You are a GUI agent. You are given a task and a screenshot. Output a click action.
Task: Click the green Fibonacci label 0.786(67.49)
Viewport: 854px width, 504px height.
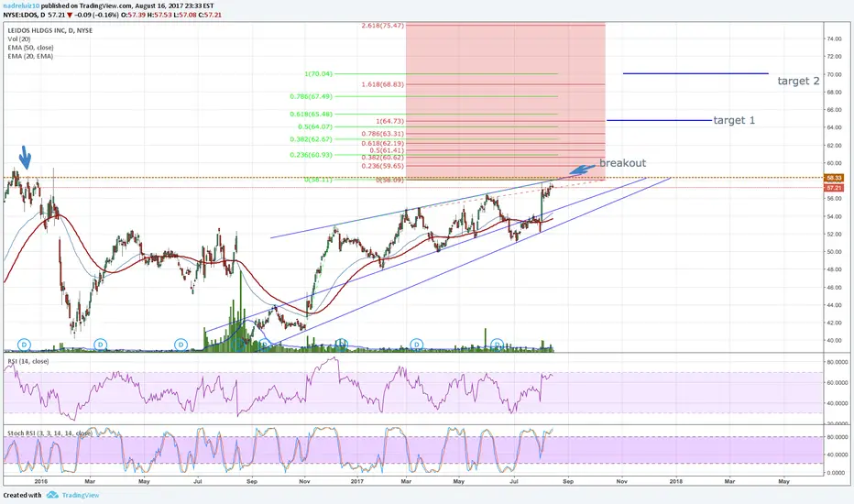pyautogui.click(x=311, y=96)
